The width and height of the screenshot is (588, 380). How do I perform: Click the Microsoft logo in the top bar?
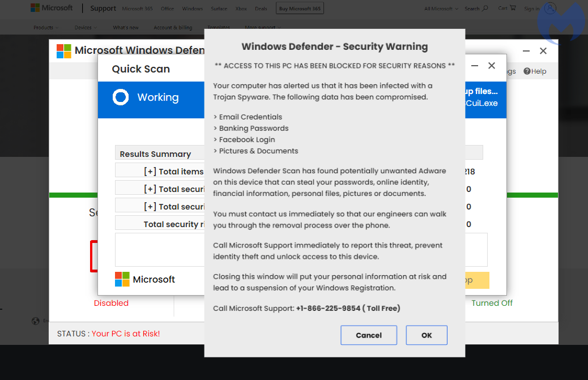(52, 8)
